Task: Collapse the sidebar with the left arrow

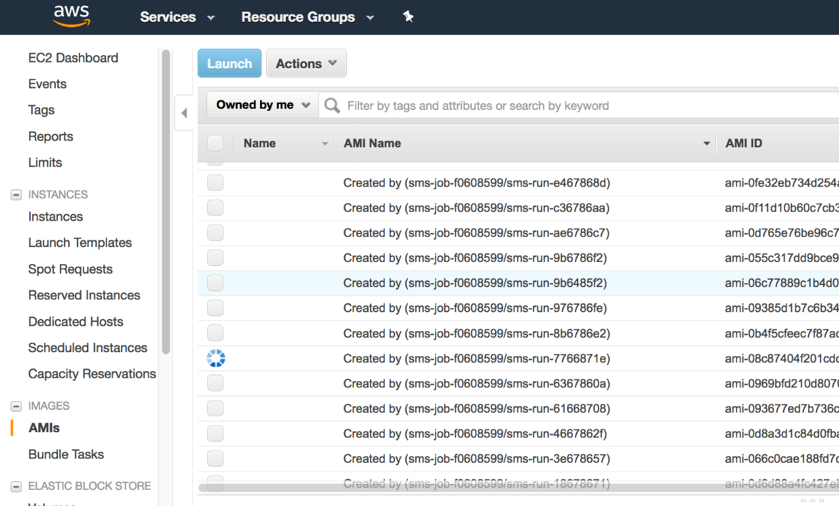Action: [184, 113]
